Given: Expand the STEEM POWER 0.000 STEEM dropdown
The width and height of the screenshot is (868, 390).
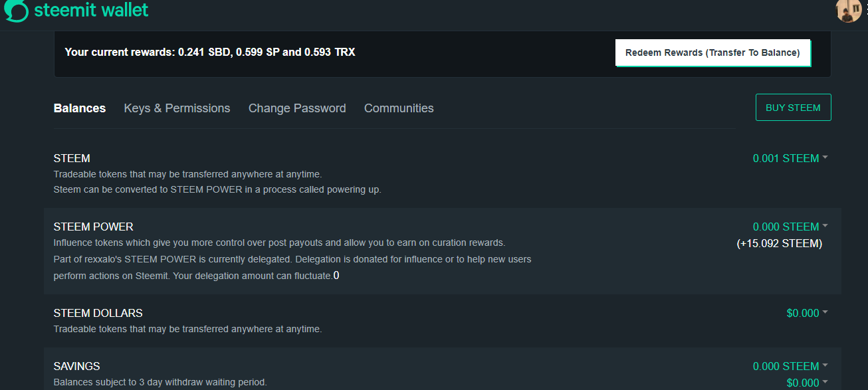Looking at the screenshot, I should (790, 227).
